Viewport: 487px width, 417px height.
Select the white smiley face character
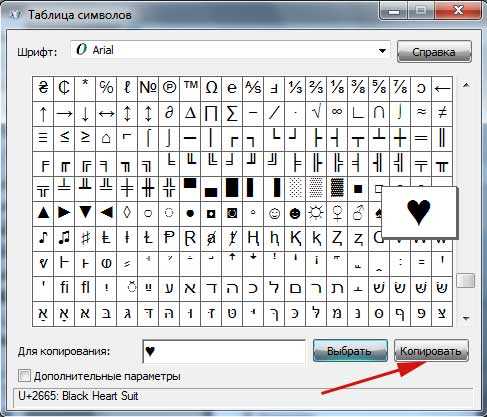pyautogui.click(x=274, y=214)
